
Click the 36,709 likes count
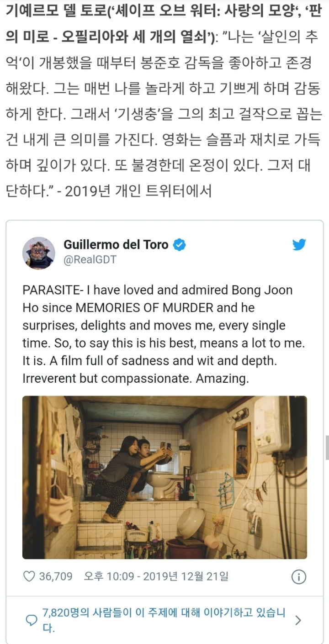point(56,576)
